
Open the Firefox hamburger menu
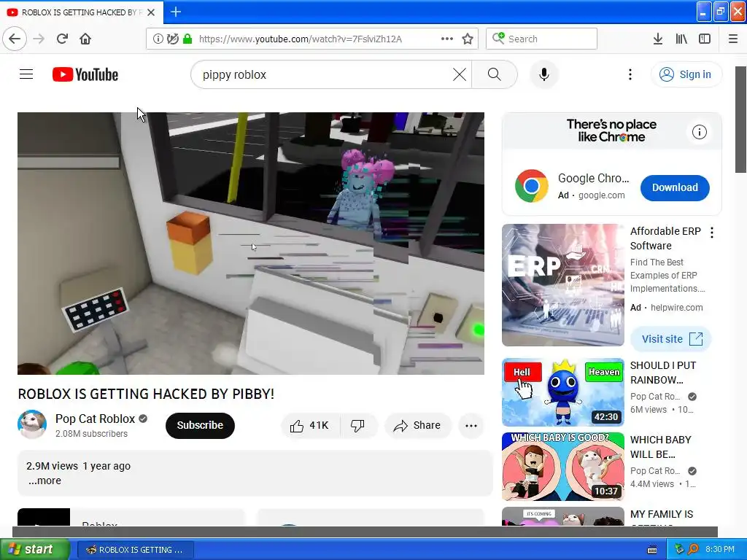(733, 39)
